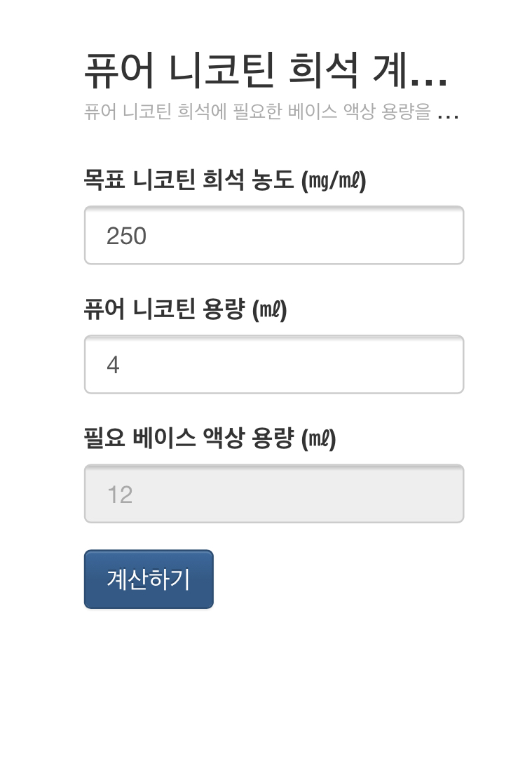The image size is (532, 778).
Task: Click the word 희석 in the main title
Action: 322,70
